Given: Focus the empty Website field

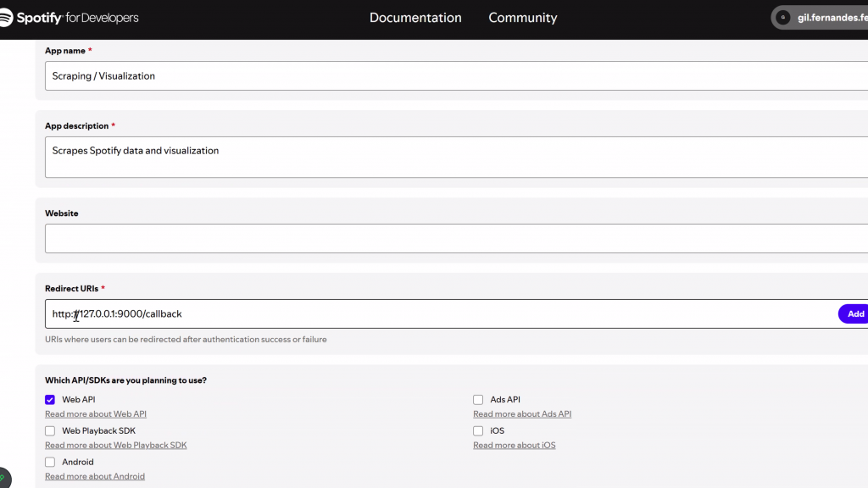Looking at the screenshot, I should pyautogui.click(x=456, y=238).
